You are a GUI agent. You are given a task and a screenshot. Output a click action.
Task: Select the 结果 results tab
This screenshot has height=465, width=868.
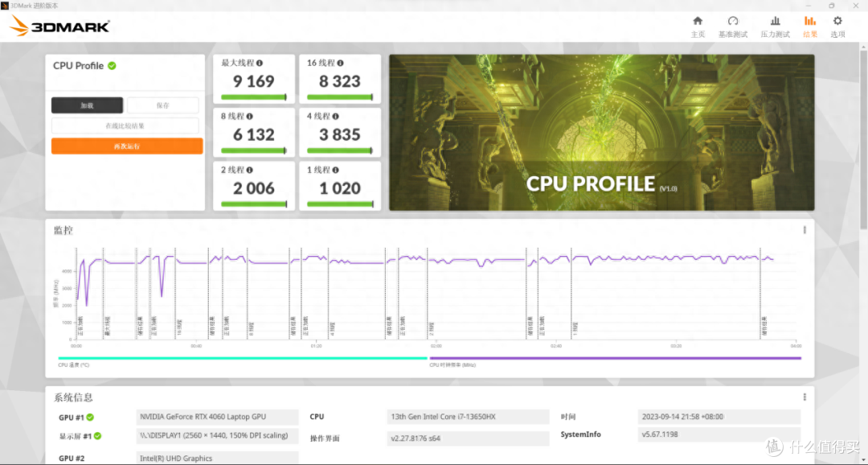[810, 27]
